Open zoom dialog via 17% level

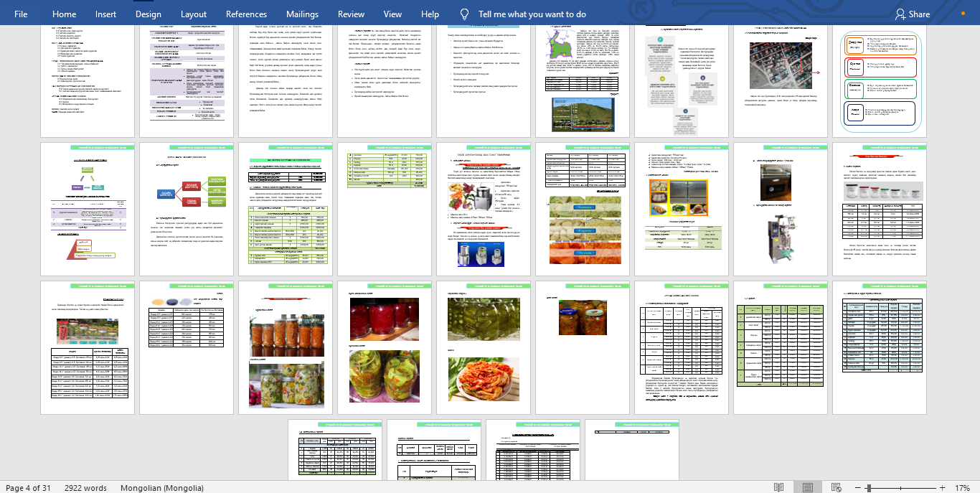point(961,488)
